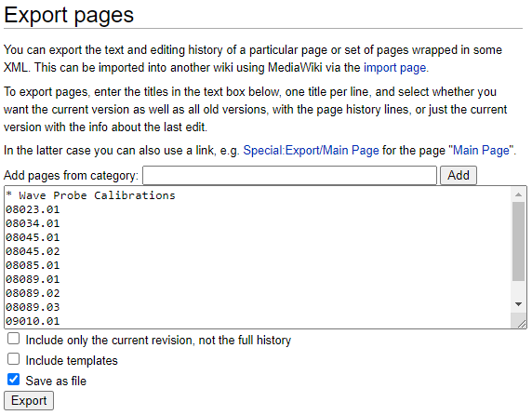Place cursor on the 09010.01 line
This screenshot has width=532, height=415.
pyautogui.click(x=33, y=321)
